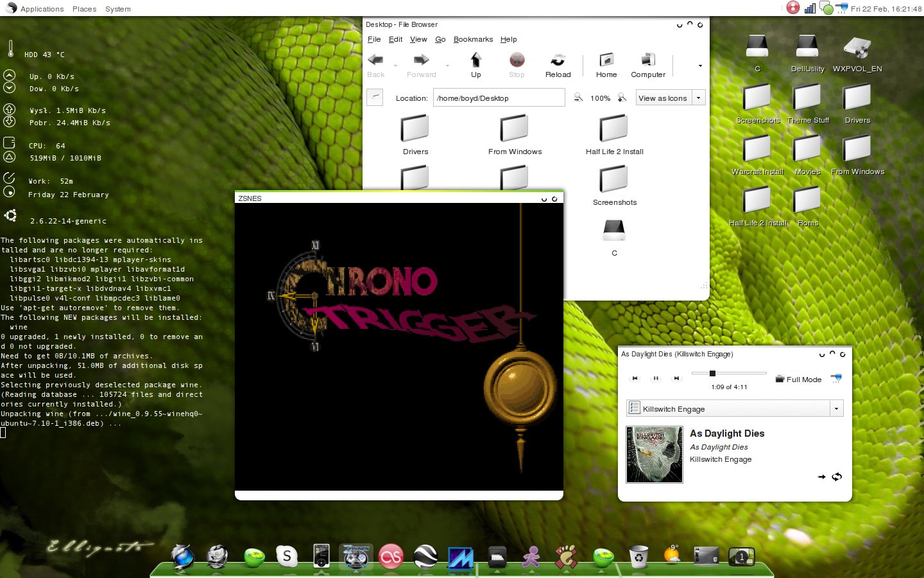Go to Home folder in File Browser
Screen dimensions: 924x578
click(606, 65)
